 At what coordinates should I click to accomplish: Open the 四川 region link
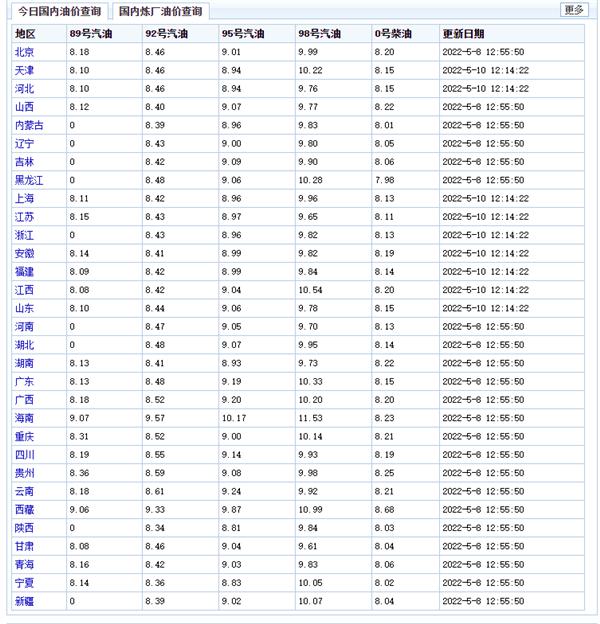pos(24,455)
